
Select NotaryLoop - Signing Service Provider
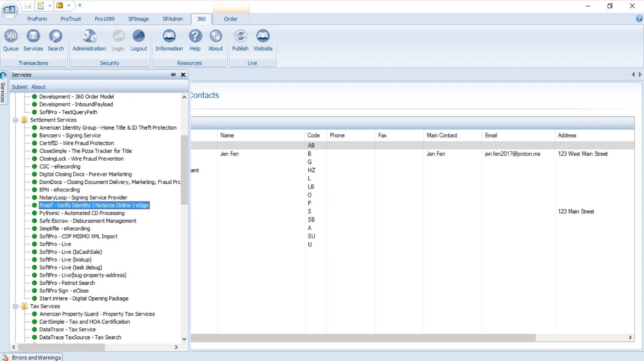click(83, 197)
